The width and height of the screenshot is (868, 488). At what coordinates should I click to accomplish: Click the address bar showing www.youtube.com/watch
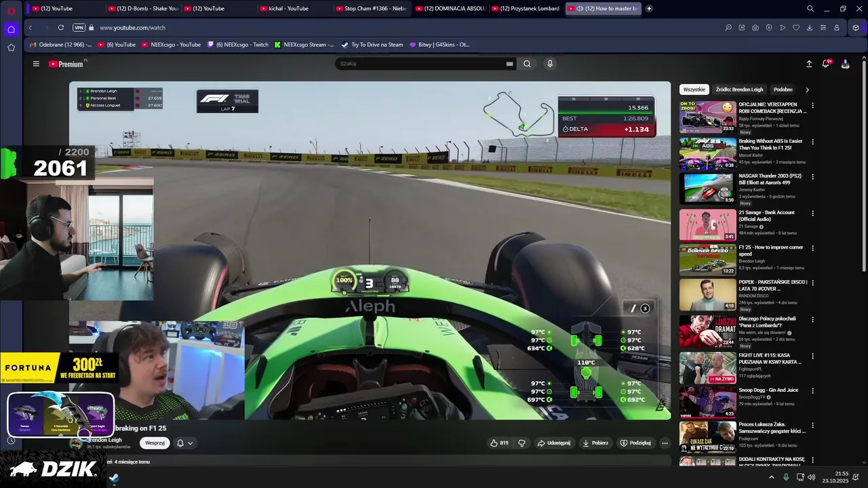132,28
